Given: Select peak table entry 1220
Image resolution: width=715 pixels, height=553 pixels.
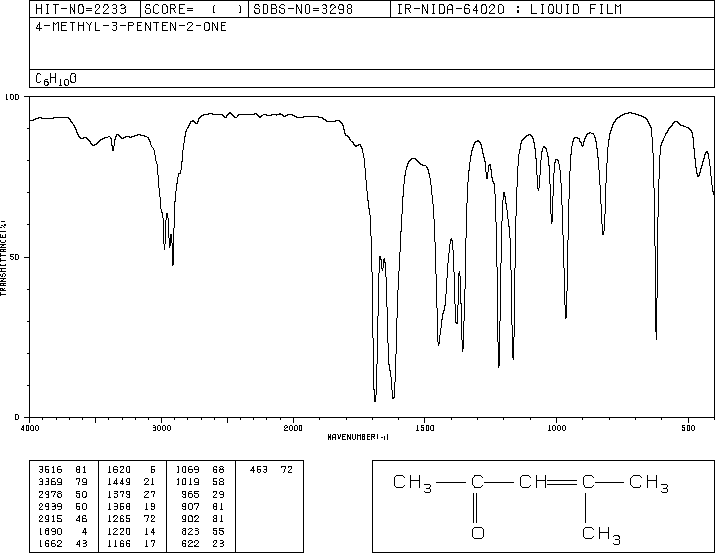Looking at the screenshot, I should pyautogui.click(x=132, y=532).
